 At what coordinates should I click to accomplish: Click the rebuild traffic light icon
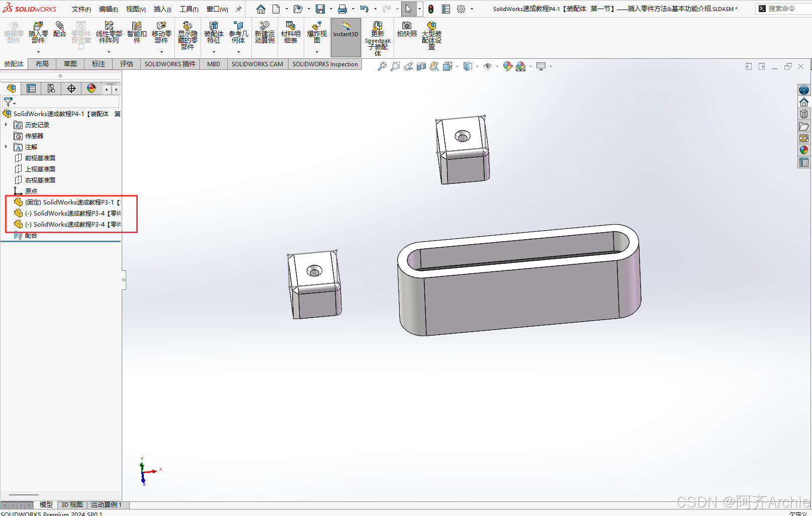[431, 9]
